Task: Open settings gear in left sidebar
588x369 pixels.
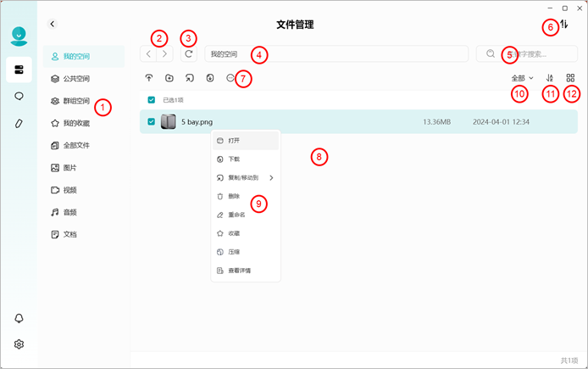Action: click(x=19, y=344)
